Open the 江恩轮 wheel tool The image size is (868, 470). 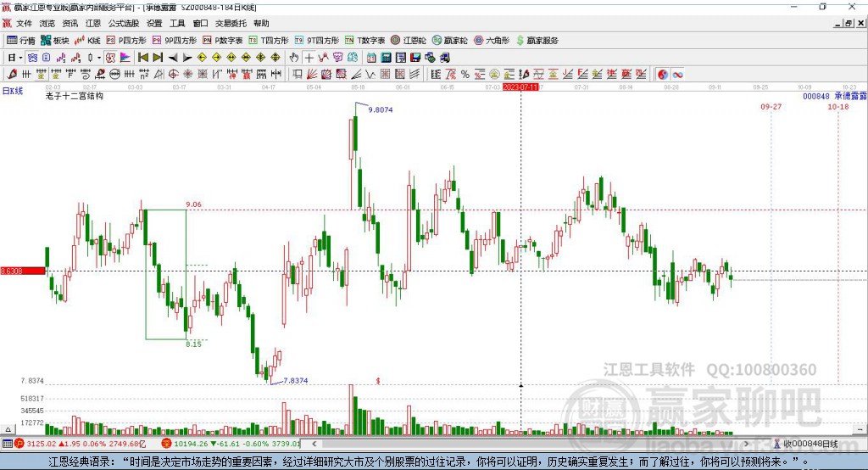409,41
